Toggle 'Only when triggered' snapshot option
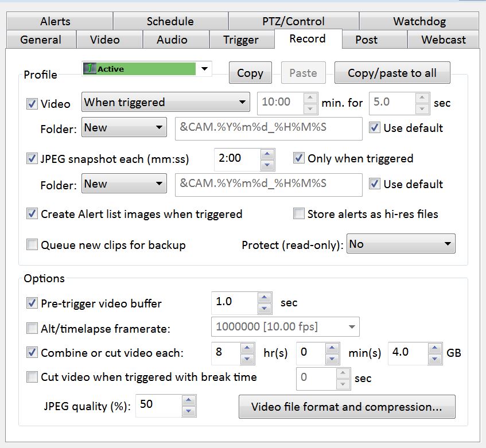 [298, 158]
